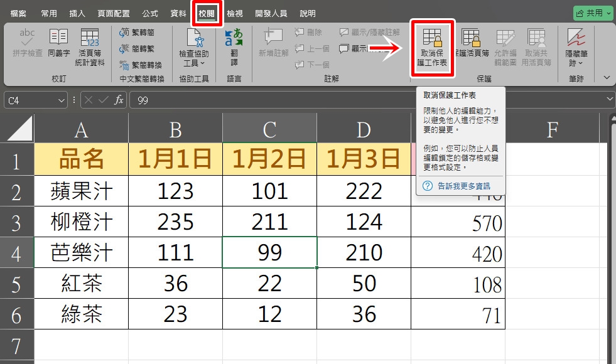Switch to the 說明 tab

[x=307, y=14]
